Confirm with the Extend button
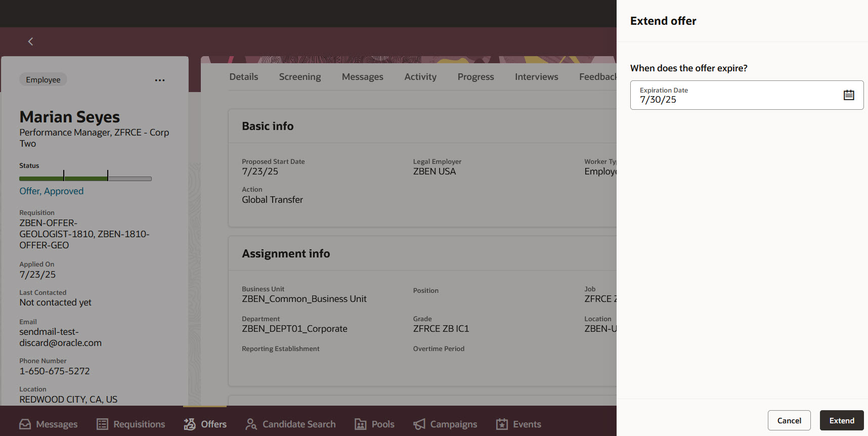The image size is (868, 436). click(842, 420)
